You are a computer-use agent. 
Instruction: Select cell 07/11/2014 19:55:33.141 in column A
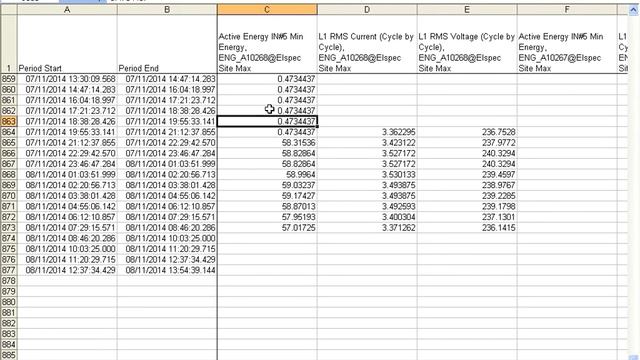(67, 132)
